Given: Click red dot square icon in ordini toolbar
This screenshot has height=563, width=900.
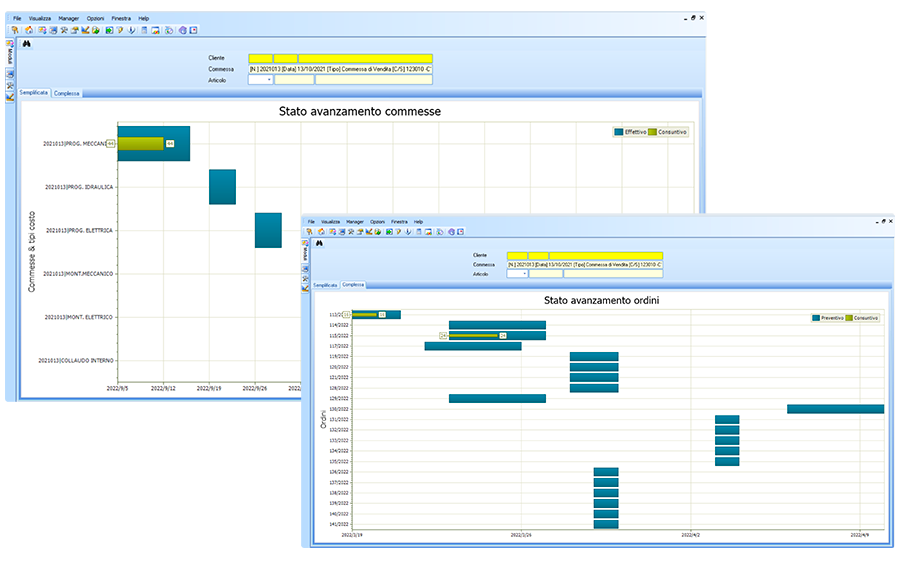Looking at the screenshot, I should (x=460, y=231).
